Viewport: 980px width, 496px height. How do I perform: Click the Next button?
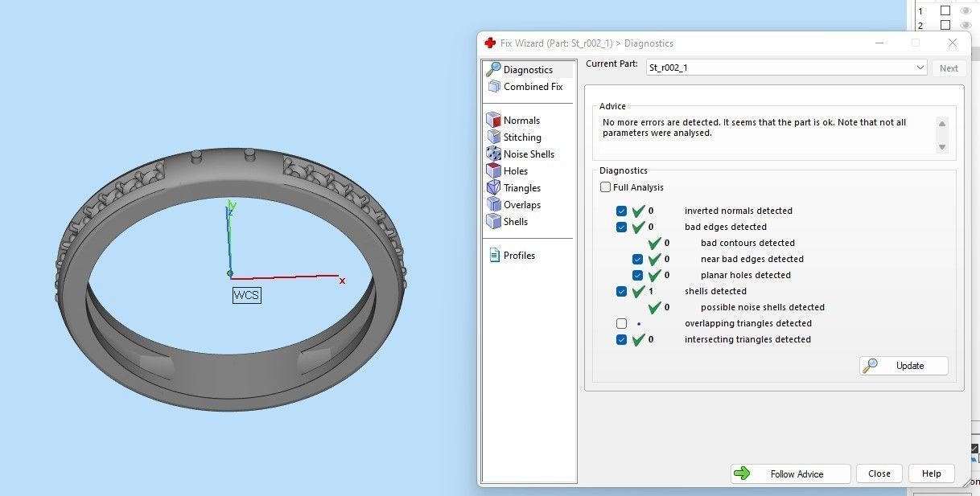coord(949,68)
